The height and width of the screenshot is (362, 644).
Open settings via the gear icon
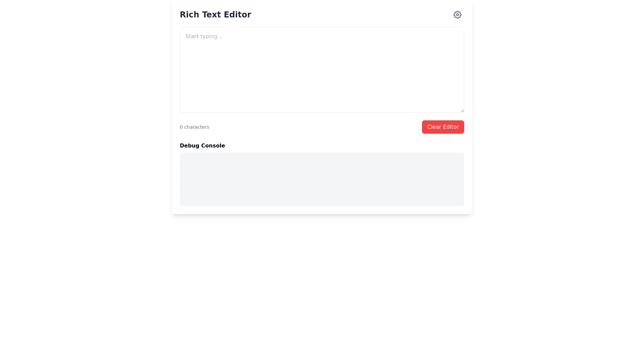[457, 15]
